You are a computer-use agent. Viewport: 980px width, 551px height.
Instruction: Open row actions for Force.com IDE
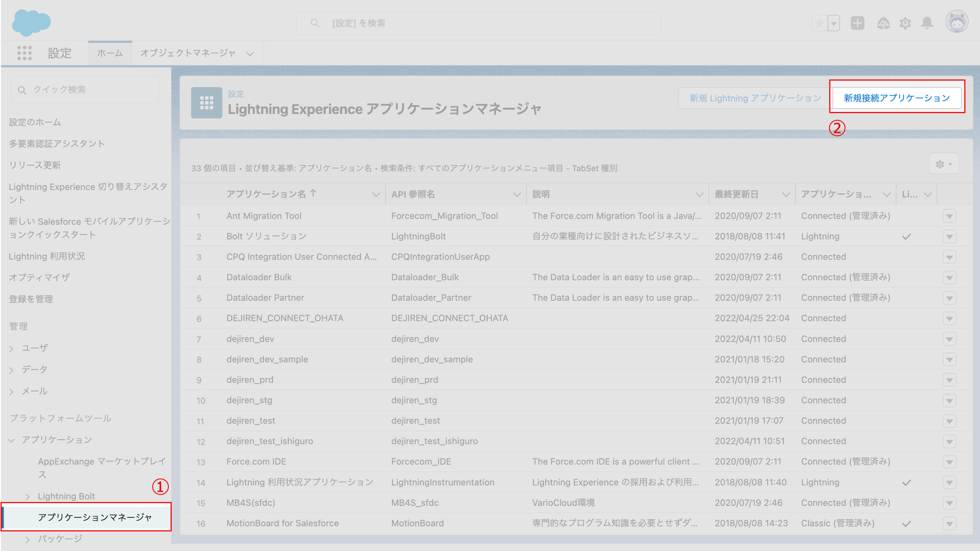[950, 462]
